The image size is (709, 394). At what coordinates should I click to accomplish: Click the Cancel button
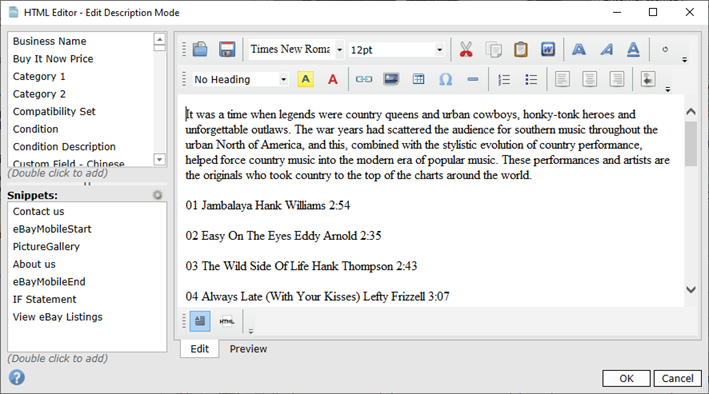coord(677,378)
